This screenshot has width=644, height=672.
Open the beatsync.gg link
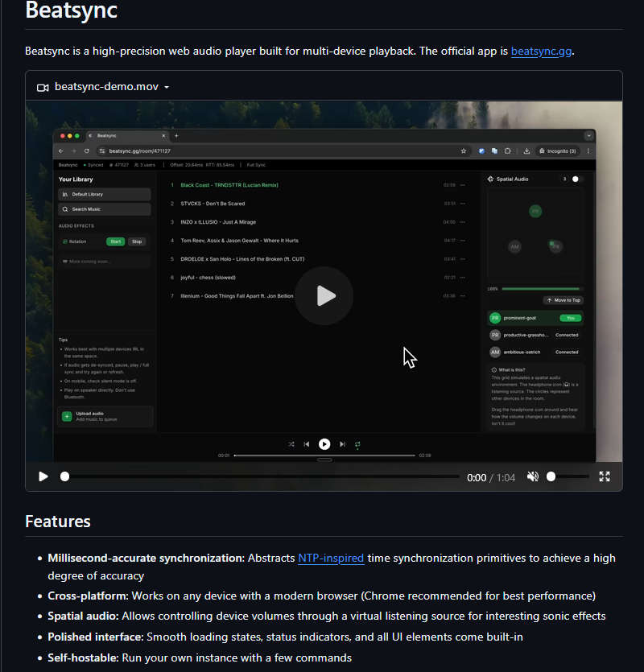(x=541, y=51)
